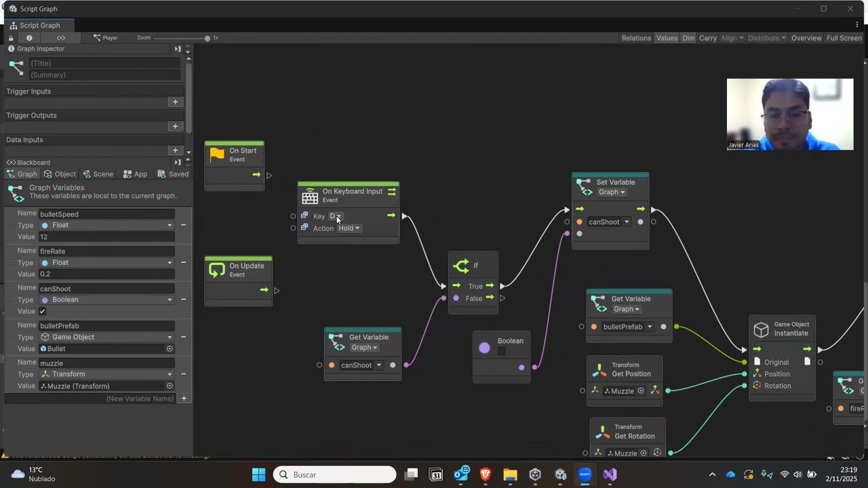This screenshot has width=868, height=488.
Task: Toggle the Graph Inspector info button
Action: [29, 38]
